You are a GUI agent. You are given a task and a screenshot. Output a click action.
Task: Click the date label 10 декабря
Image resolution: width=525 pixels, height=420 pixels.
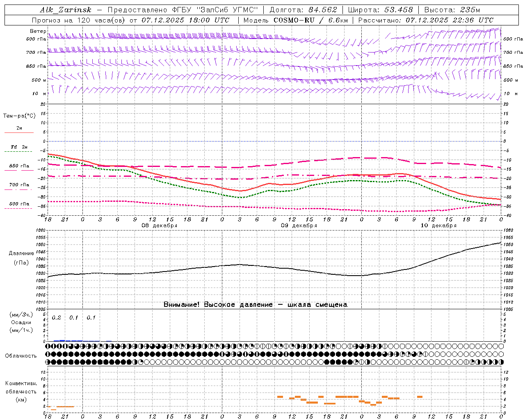pyautogui.click(x=438, y=226)
